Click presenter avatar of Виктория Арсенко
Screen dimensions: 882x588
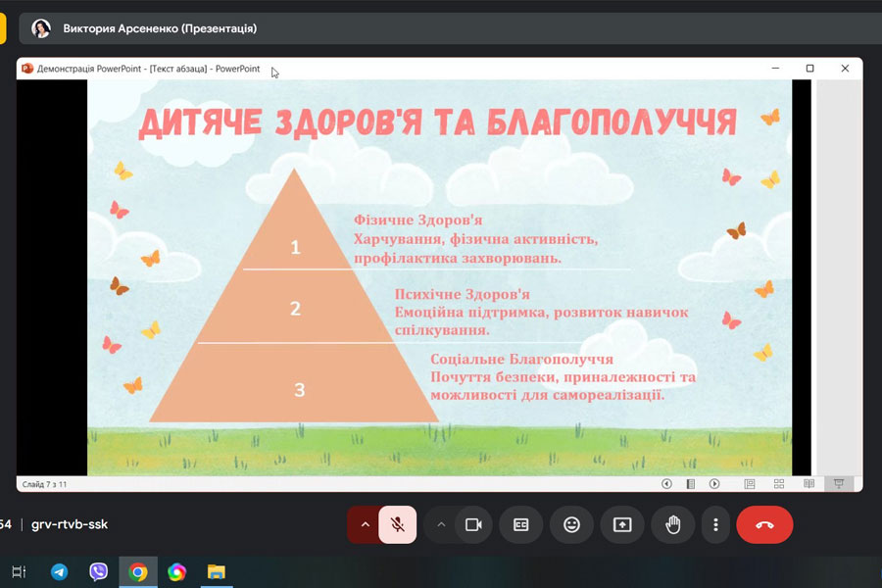(x=41, y=28)
